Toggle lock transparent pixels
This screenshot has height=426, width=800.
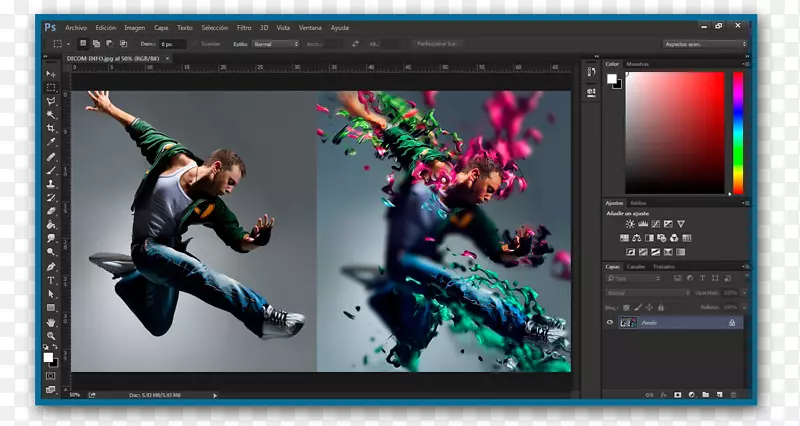[x=626, y=308]
